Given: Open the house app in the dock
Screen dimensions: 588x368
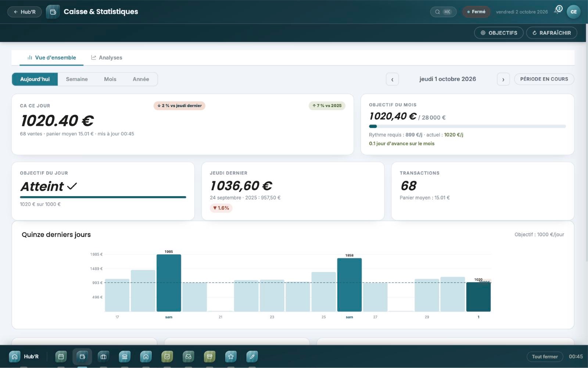Looking at the screenshot, I should [x=146, y=357].
